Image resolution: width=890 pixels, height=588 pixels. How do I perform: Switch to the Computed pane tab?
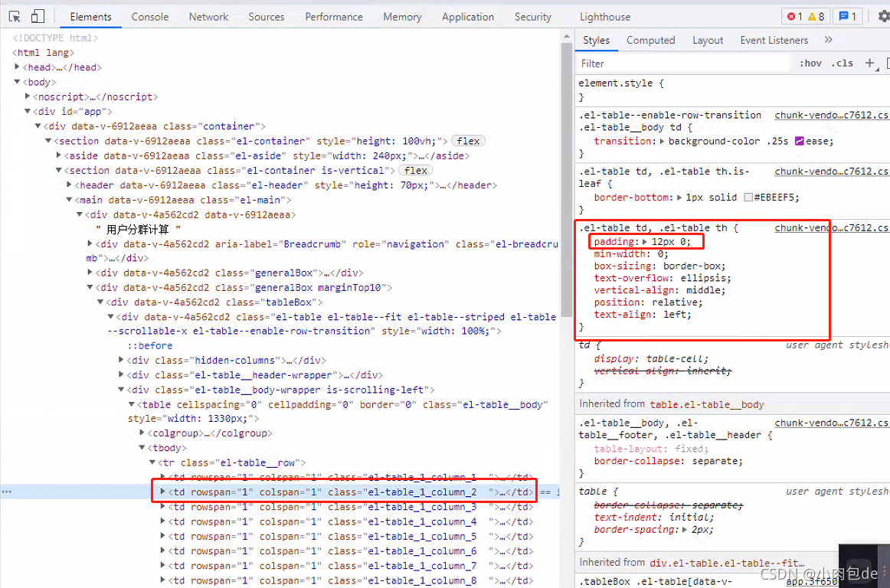click(x=650, y=40)
